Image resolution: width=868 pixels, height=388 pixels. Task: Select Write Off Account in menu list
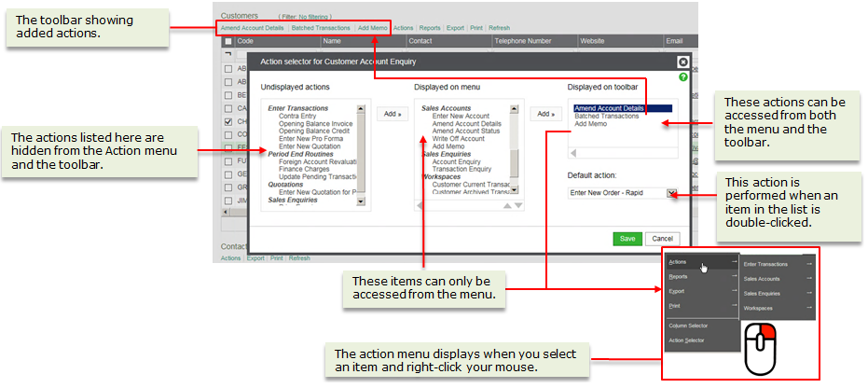(x=459, y=138)
